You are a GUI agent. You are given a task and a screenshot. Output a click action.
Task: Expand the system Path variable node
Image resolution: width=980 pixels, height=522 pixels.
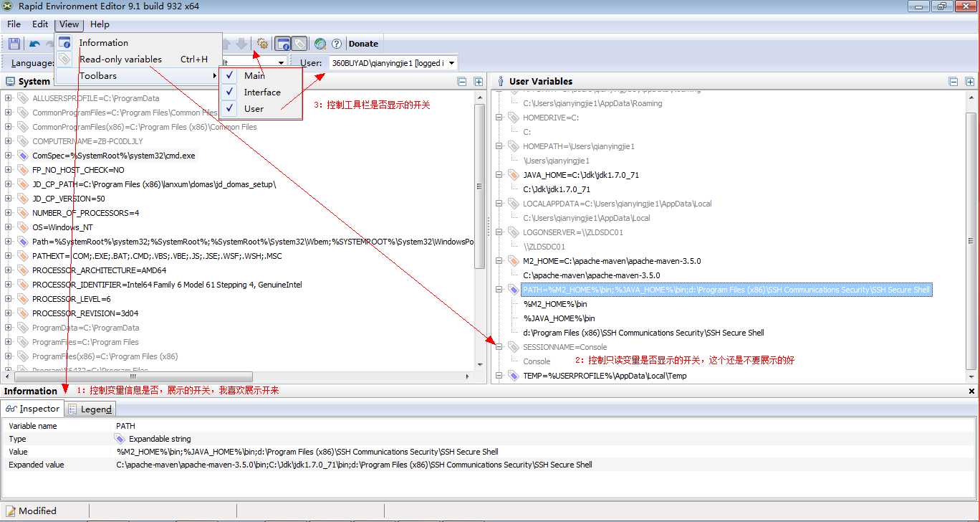coord(9,242)
